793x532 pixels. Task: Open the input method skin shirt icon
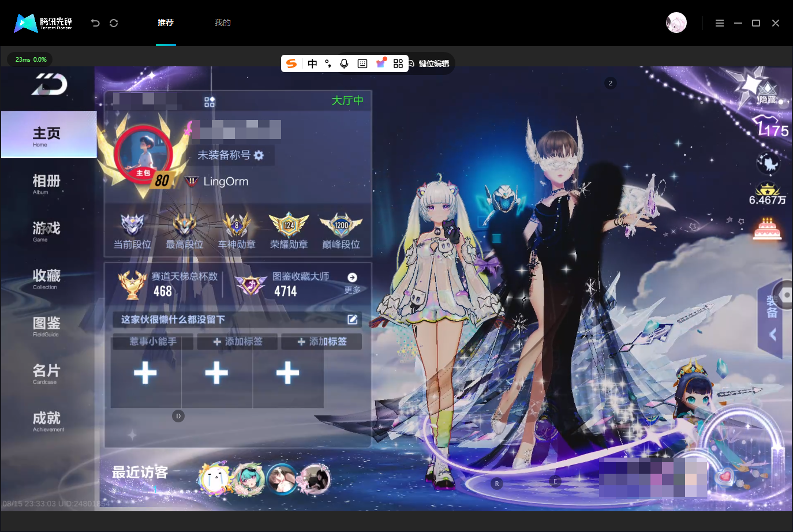coord(381,63)
